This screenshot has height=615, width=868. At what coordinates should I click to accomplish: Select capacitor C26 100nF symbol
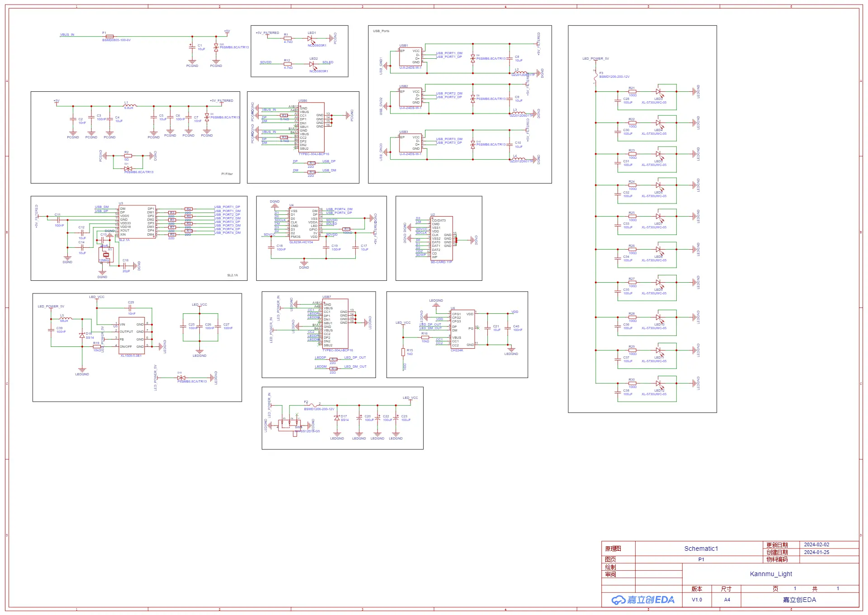(199, 326)
